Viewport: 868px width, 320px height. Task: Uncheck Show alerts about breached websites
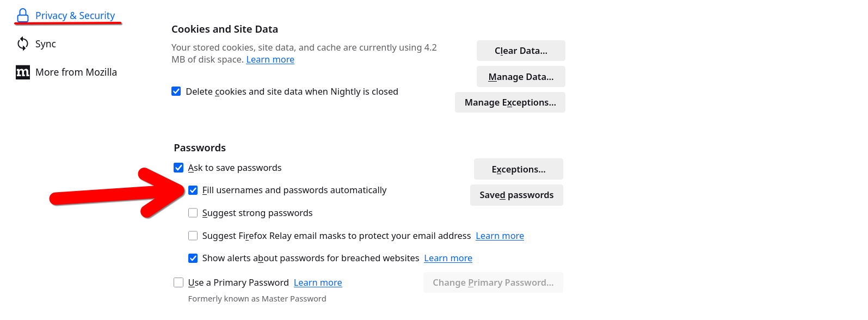tap(193, 258)
